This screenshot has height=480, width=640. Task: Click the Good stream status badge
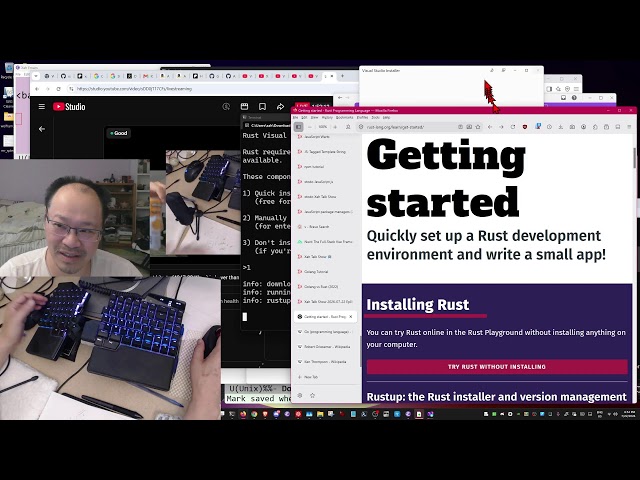[118, 133]
